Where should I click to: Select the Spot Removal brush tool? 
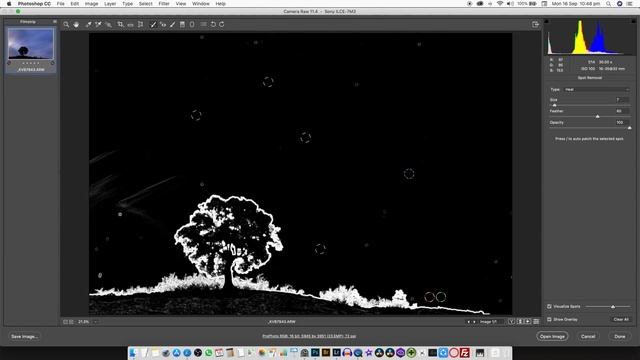tap(153, 24)
